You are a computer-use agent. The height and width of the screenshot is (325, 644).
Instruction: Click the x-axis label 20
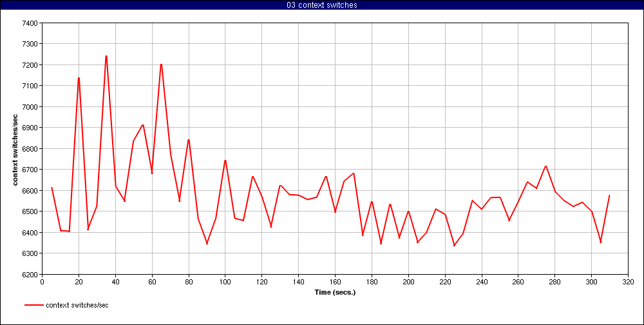(79, 282)
